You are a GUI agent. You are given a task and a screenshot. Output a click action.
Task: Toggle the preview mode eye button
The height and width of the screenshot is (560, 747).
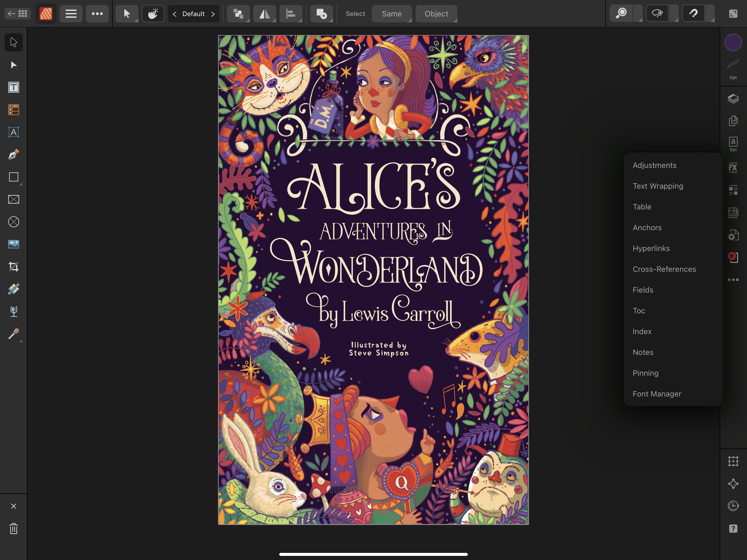pyautogui.click(x=657, y=13)
